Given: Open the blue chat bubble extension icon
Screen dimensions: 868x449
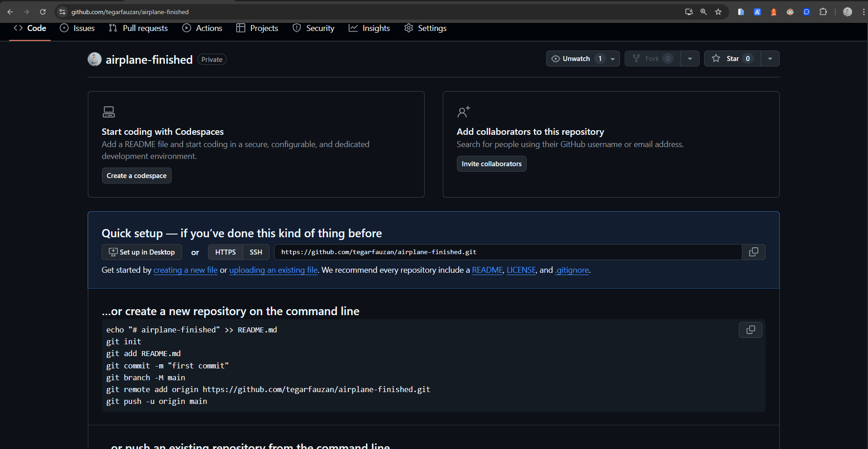Looking at the screenshot, I should click(807, 12).
